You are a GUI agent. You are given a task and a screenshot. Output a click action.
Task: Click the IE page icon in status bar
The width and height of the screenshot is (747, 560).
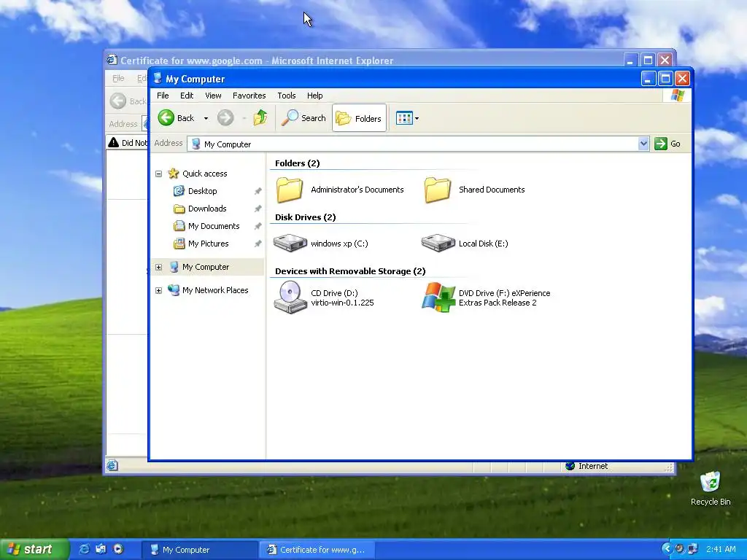coord(112,465)
